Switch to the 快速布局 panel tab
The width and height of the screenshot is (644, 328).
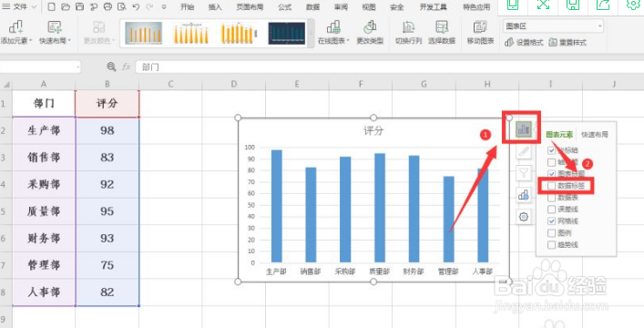(594, 135)
